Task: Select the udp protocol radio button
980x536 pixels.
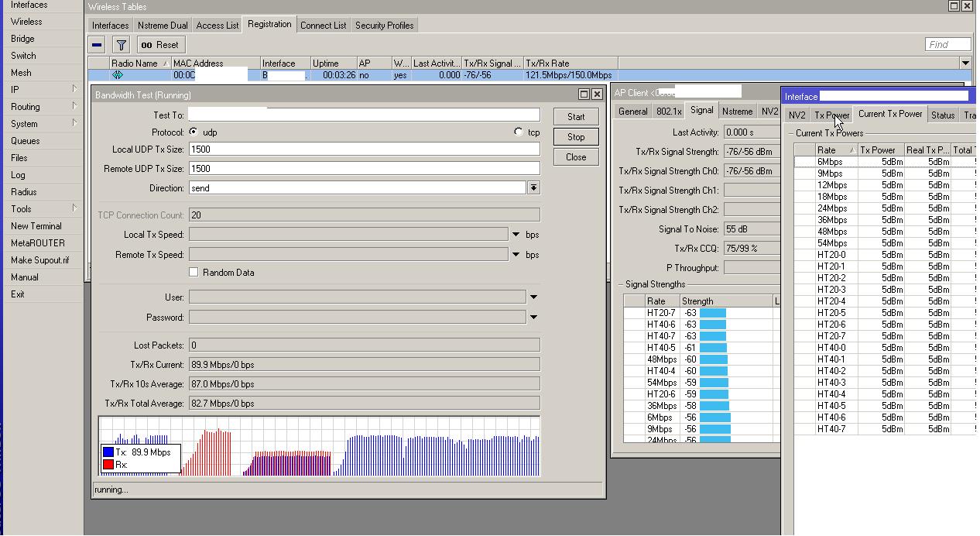Action: (194, 132)
